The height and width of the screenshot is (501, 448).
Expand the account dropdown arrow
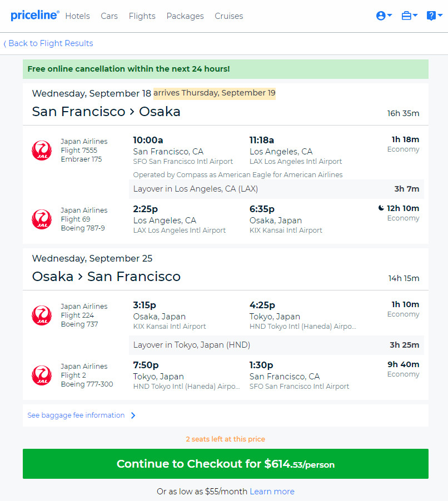390,15
